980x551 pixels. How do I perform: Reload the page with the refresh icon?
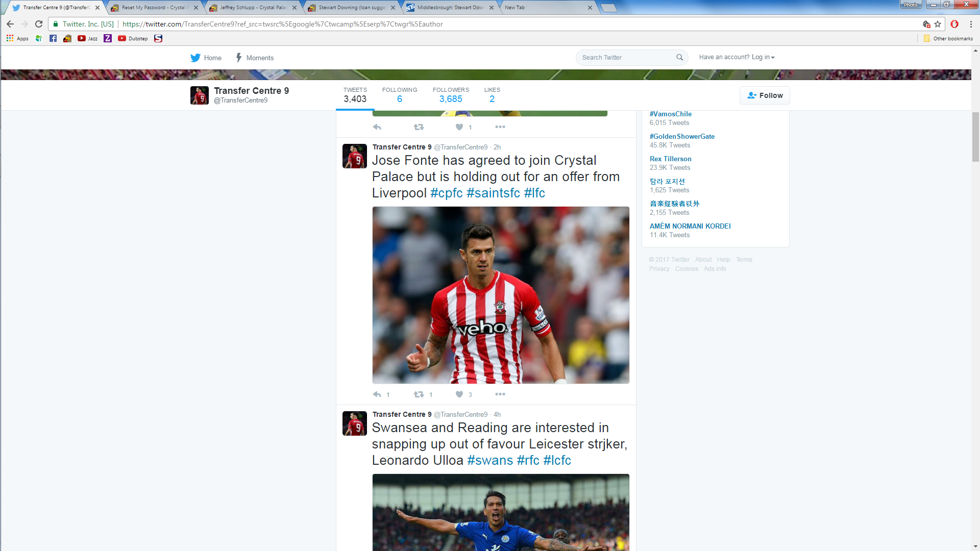coord(39,24)
